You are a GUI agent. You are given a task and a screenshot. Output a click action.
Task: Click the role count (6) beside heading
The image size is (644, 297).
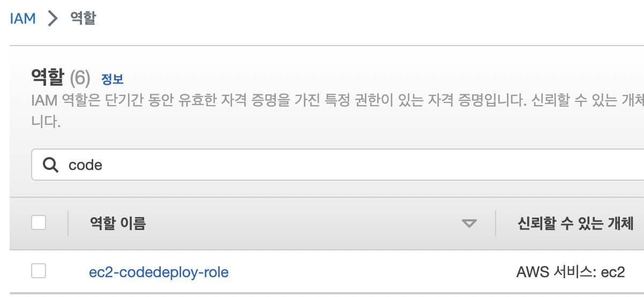[x=80, y=79]
